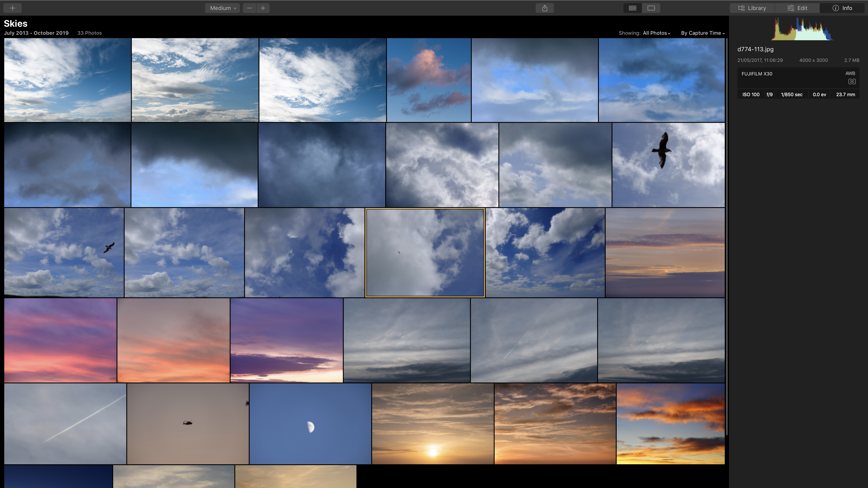Click the vertical scrollbar of photo grid
Screen dimensions: 868x488
coord(727,236)
